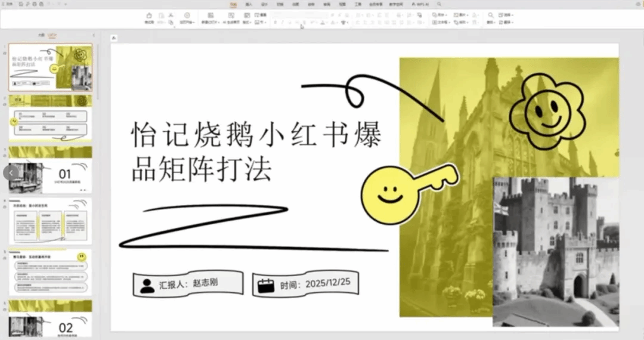Switch to the Tools ribbon tab

point(358,4)
